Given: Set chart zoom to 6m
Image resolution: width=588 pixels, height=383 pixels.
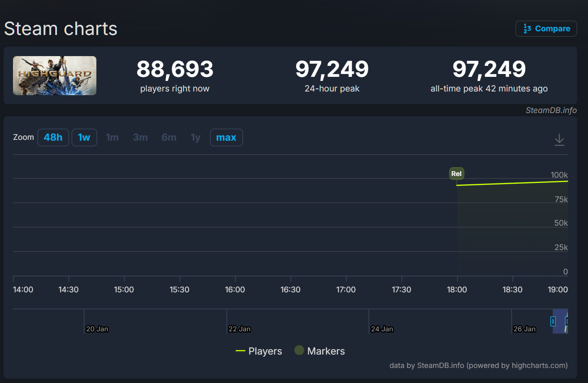Looking at the screenshot, I should (169, 137).
